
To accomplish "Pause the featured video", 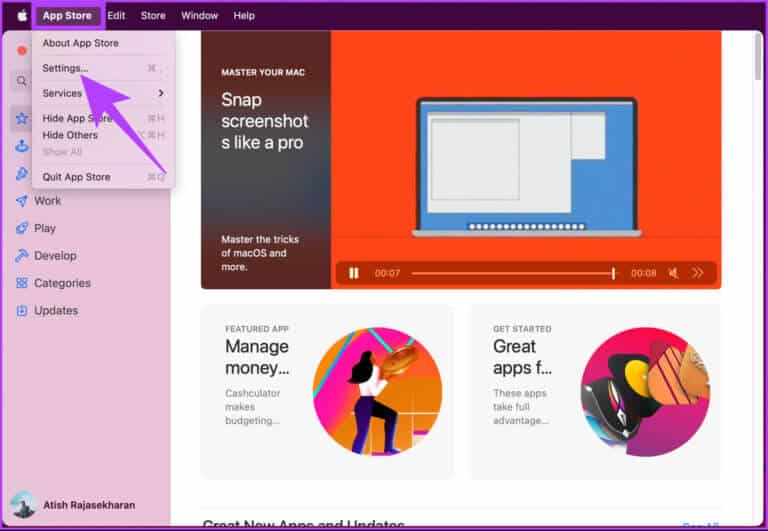I will tap(354, 273).
